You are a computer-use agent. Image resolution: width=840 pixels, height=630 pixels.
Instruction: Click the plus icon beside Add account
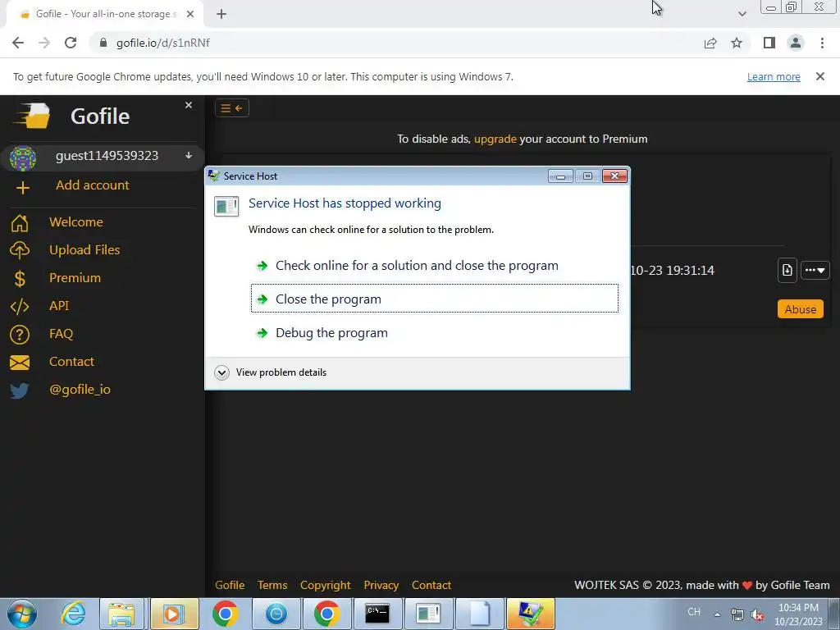(x=22, y=188)
